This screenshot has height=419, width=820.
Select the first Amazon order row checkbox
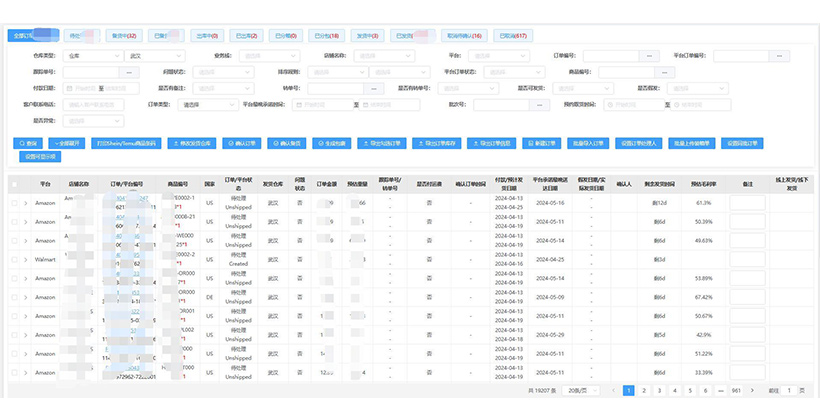click(x=15, y=203)
